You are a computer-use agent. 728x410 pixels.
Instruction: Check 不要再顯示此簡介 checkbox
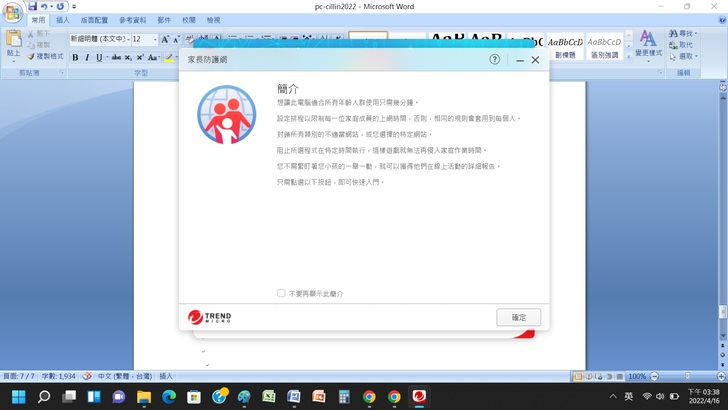point(281,293)
